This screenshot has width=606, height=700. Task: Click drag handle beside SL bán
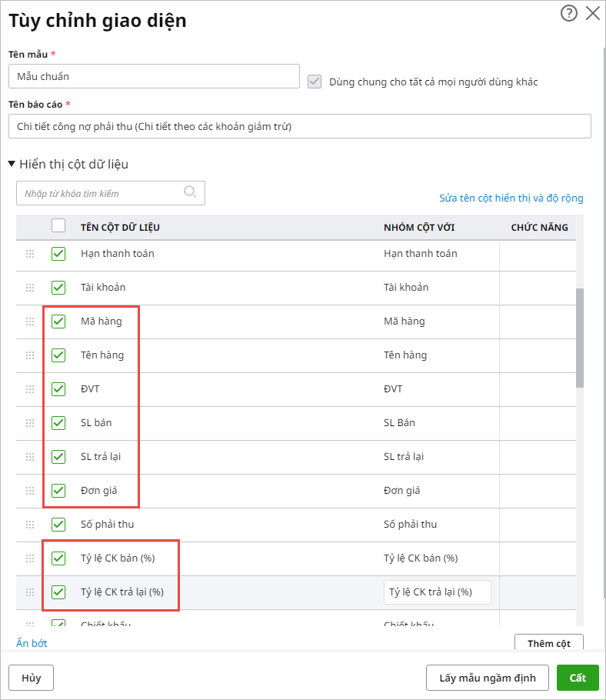pyautogui.click(x=31, y=423)
